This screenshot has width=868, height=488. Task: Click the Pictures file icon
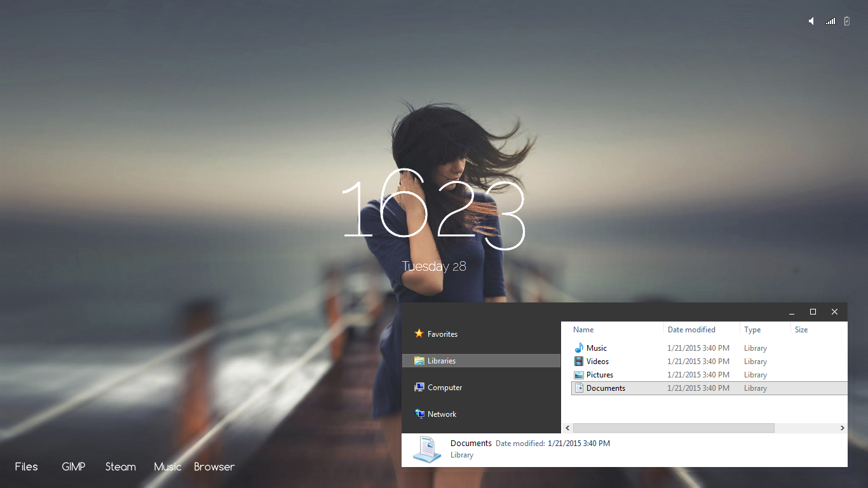pyautogui.click(x=579, y=375)
